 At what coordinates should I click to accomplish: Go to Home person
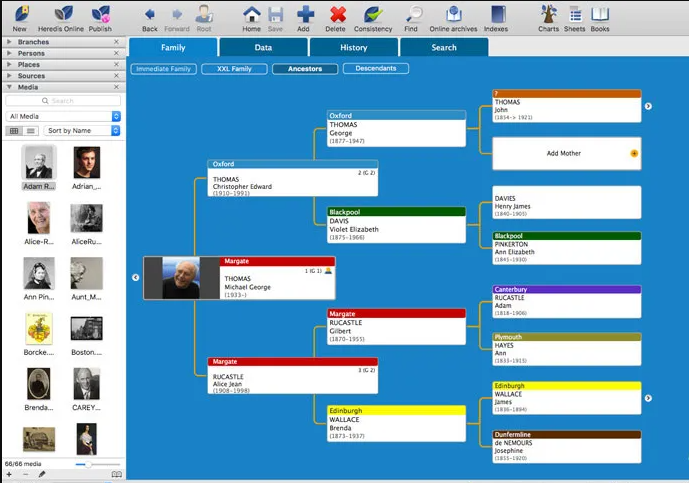[x=252, y=14]
